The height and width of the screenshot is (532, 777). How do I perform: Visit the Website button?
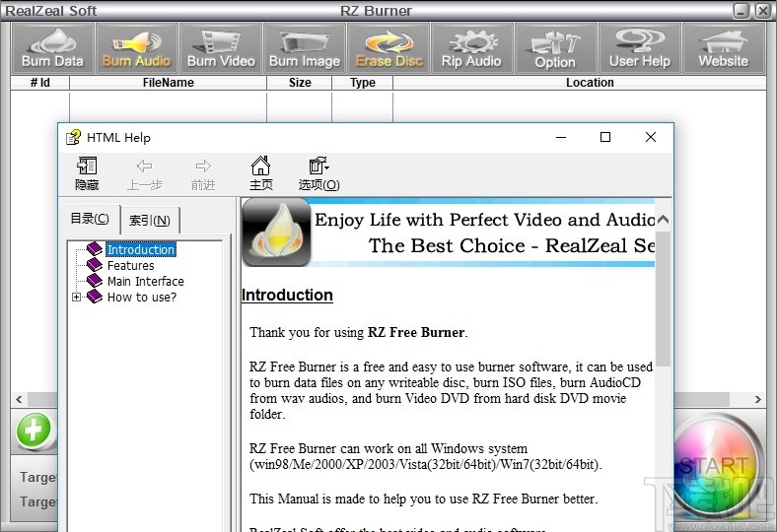724,48
